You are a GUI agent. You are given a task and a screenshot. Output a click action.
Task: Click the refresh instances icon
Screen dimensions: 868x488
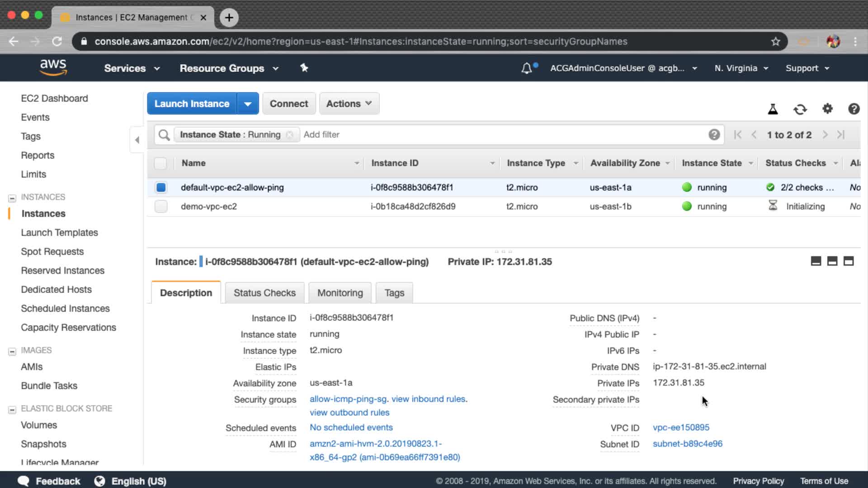(x=800, y=109)
